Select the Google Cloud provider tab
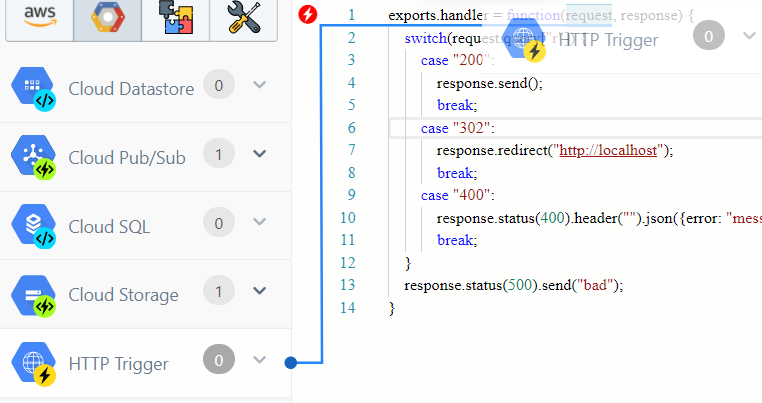This screenshot has width=762, height=403. click(107, 18)
